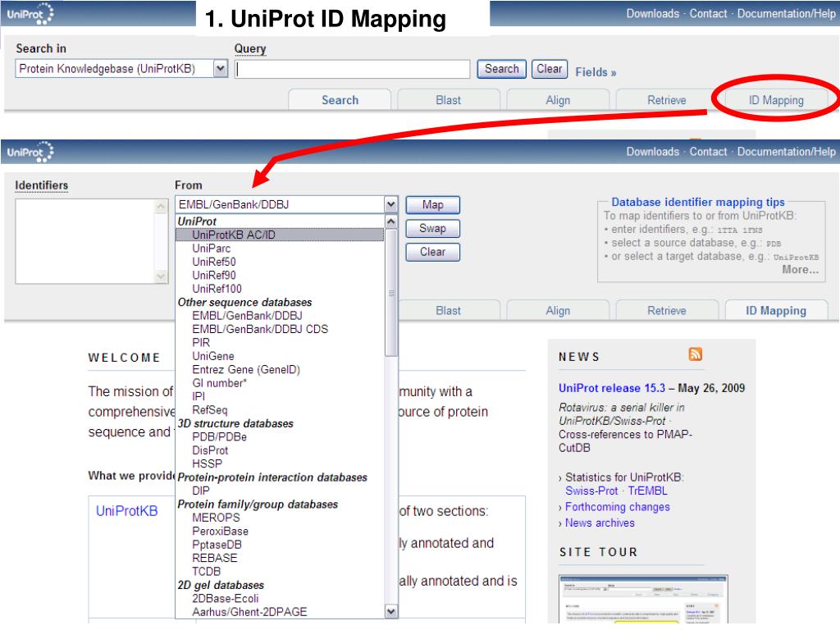Image resolution: width=840 pixels, height=630 pixels.
Task: Click the dropdown list scrollbar thumb
Action: (x=391, y=293)
